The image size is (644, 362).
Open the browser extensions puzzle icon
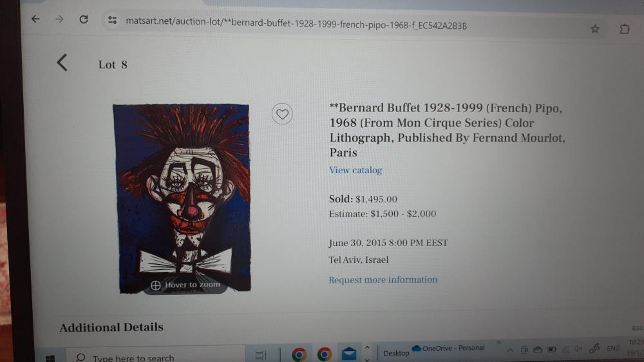click(625, 29)
